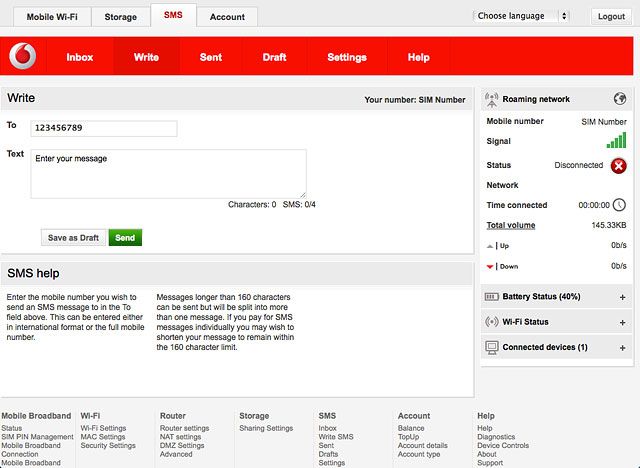Click the Save as Draft button
640x468 pixels.
pos(73,238)
